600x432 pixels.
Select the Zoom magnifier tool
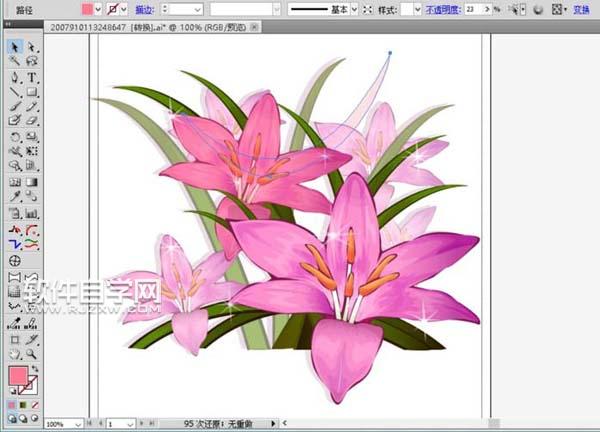(31, 354)
